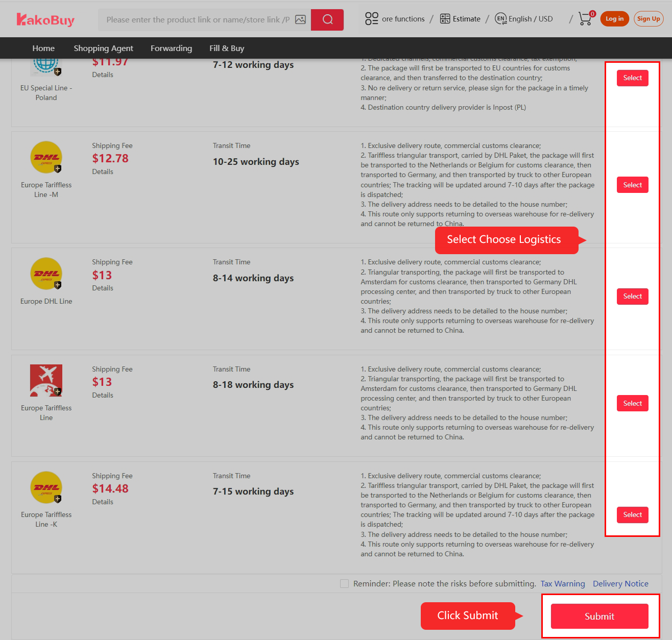The width and height of the screenshot is (672, 640).
Task: Open the shopping cart icon
Action: pyautogui.click(x=585, y=19)
